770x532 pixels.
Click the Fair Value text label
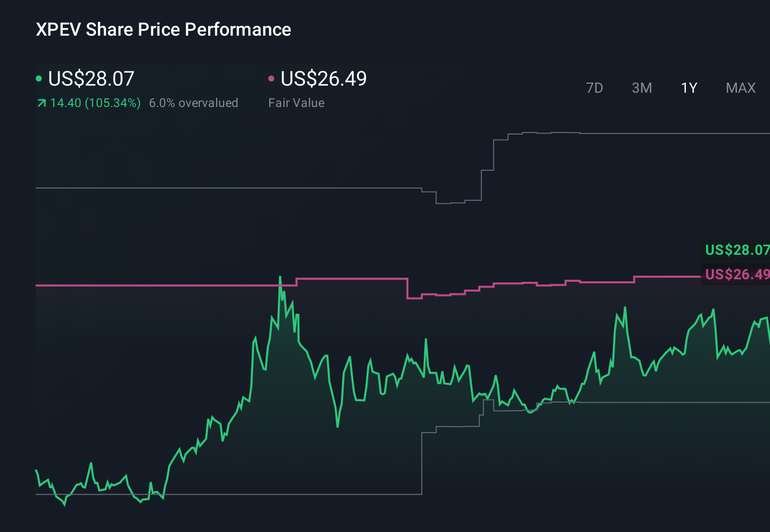pyautogui.click(x=296, y=102)
